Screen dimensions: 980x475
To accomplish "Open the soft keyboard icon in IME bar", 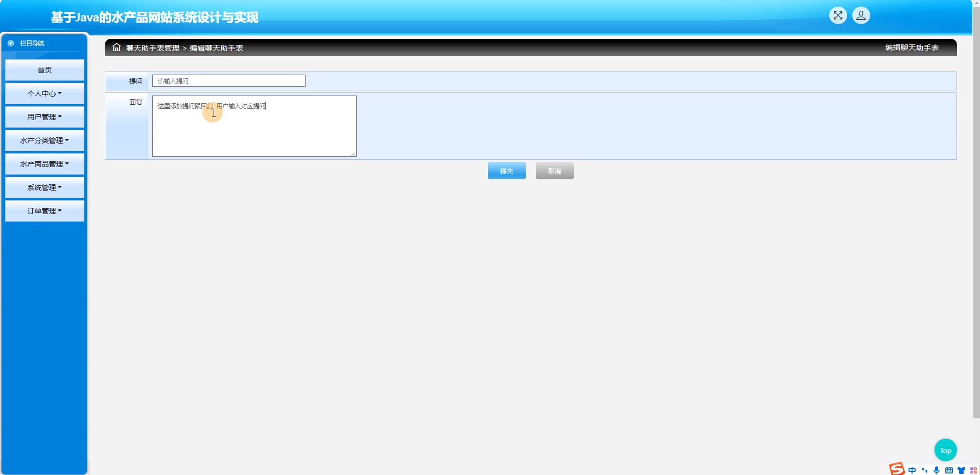I will point(949,470).
